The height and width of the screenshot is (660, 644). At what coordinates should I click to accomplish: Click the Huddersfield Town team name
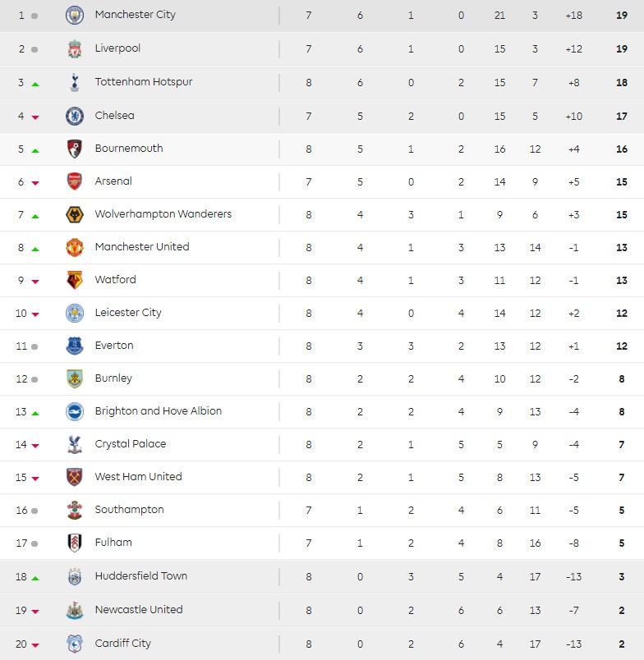coord(141,576)
